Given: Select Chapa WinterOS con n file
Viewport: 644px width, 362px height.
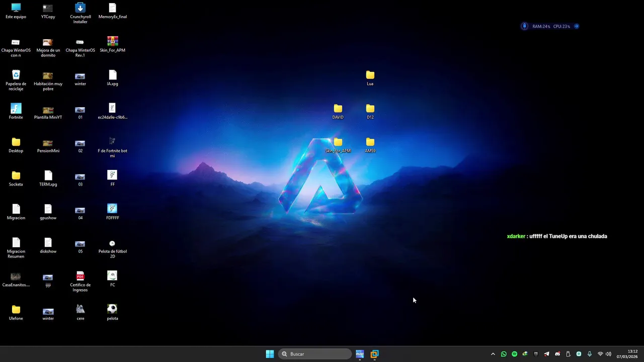Looking at the screenshot, I should point(16,47).
